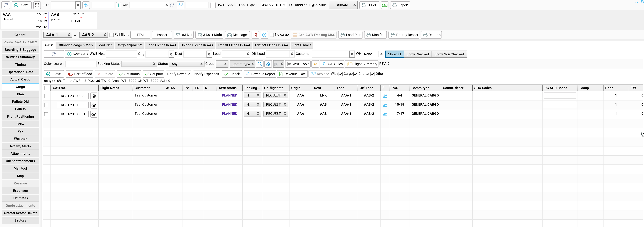Click the green money icon near Brief
The height and width of the screenshot is (227, 644).
click(x=384, y=5)
